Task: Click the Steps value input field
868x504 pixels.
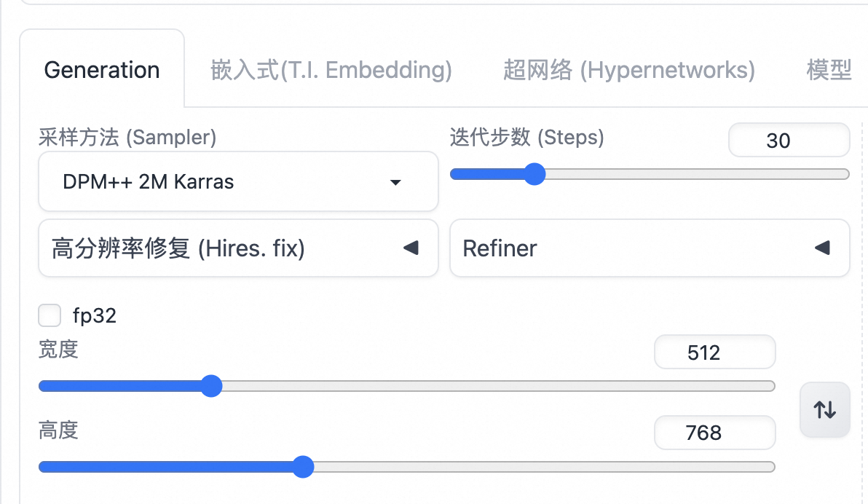Action: pos(789,141)
